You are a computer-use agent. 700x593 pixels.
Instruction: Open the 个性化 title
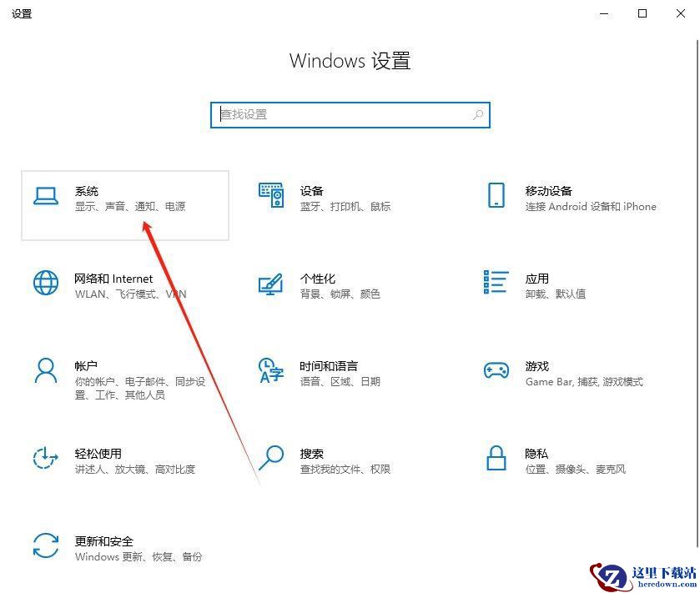317,279
